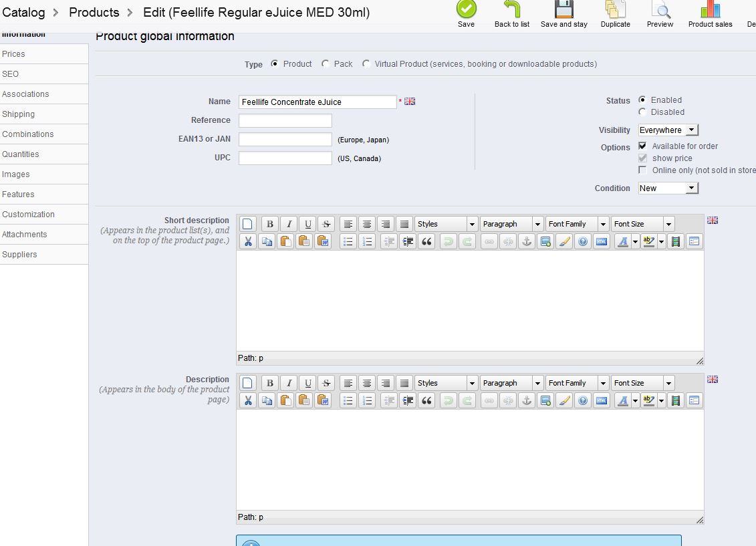Insert blockquote in Short description editor
This screenshot has width=756, height=546.
(x=426, y=241)
